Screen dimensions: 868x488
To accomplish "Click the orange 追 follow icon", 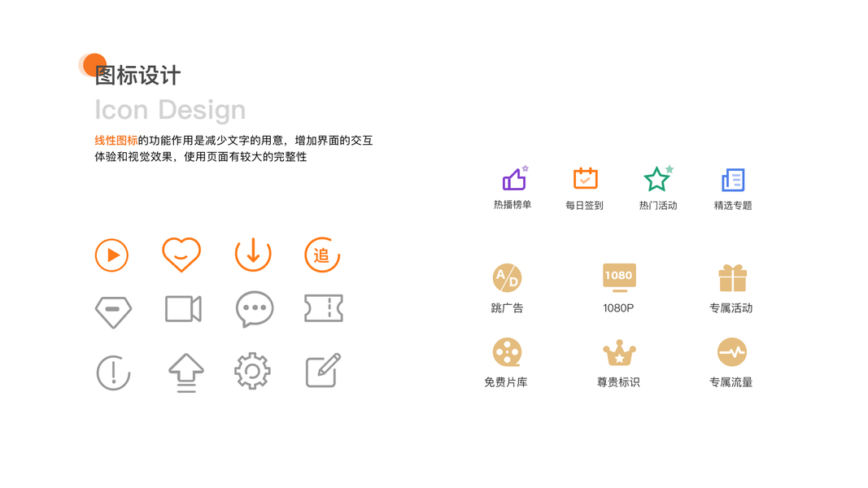I will 322,255.
